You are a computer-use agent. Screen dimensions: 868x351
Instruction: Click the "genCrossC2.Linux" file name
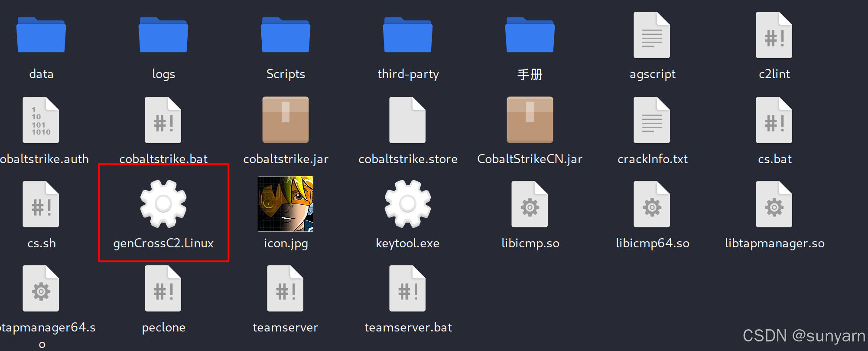pos(163,244)
